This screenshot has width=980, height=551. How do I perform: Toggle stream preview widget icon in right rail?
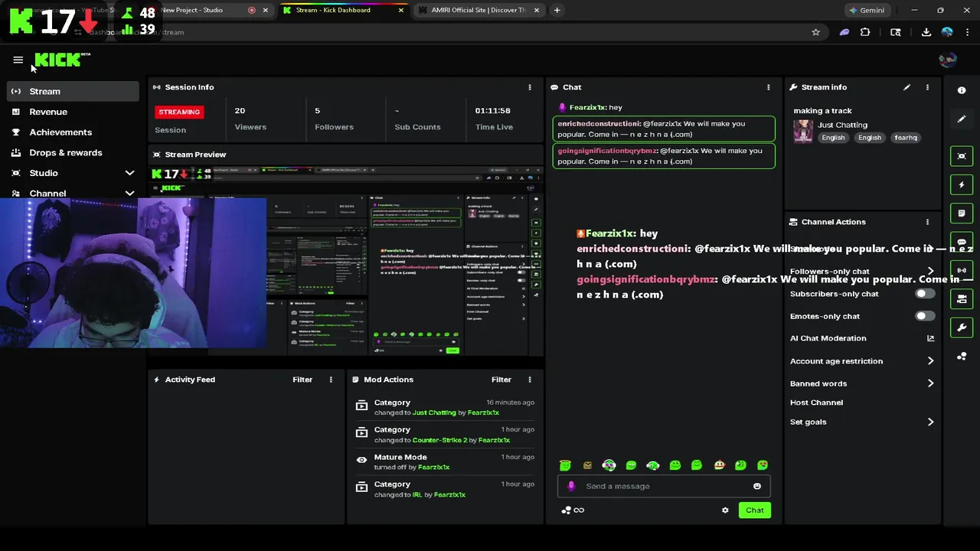[x=962, y=156]
